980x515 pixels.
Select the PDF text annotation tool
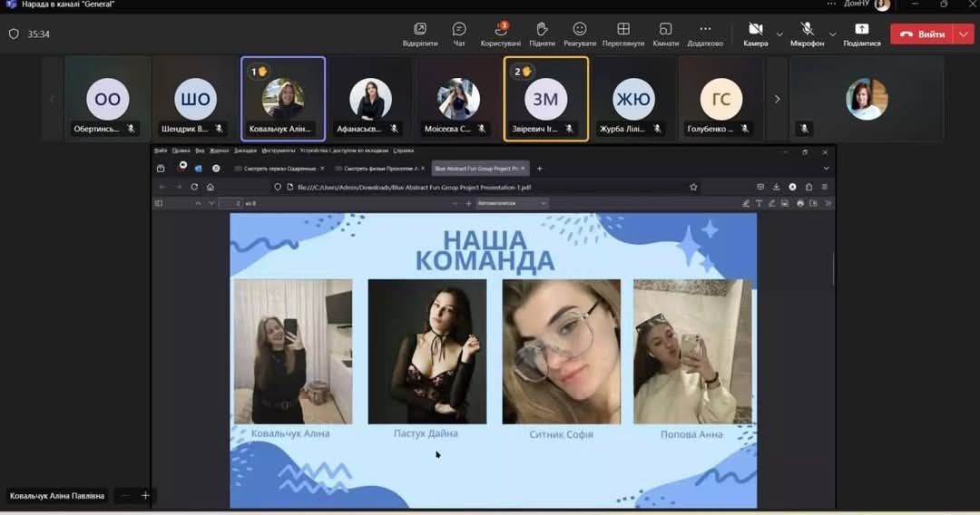(x=759, y=203)
